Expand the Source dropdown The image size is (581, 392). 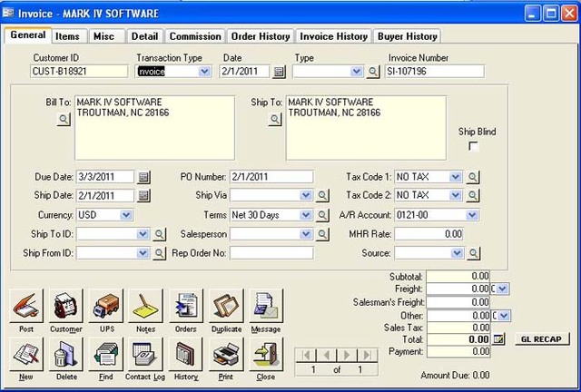(x=458, y=253)
